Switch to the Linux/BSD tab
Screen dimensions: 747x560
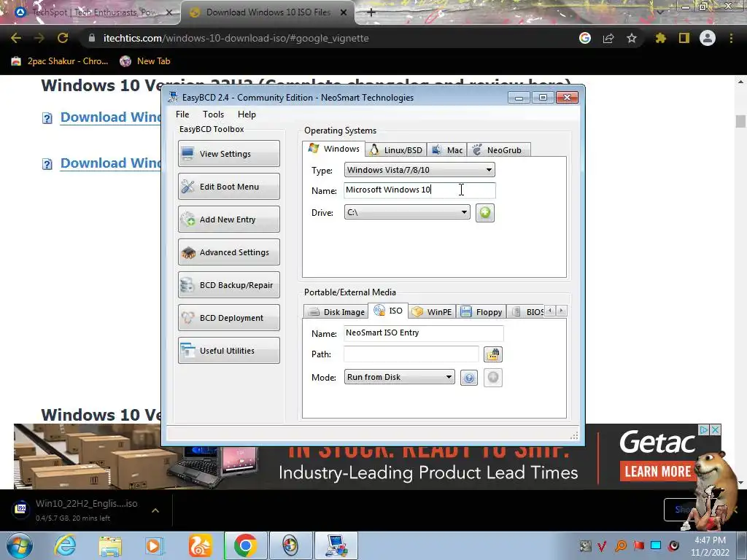pos(396,150)
